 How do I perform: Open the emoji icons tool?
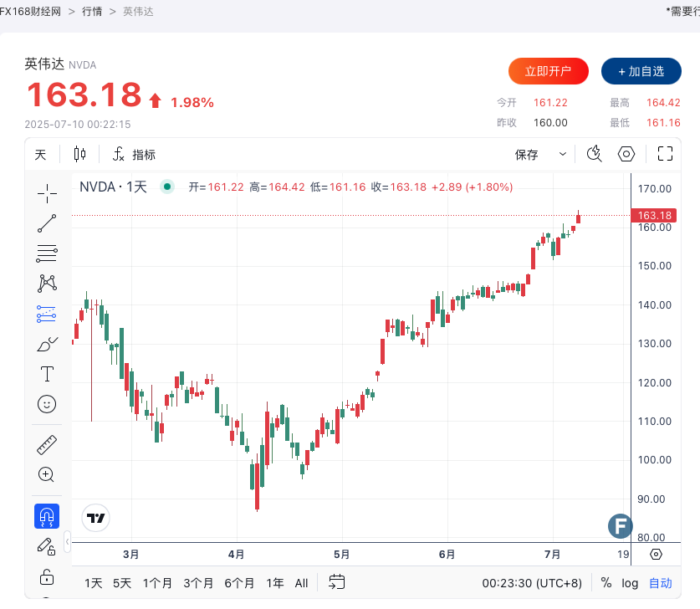click(47, 404)
